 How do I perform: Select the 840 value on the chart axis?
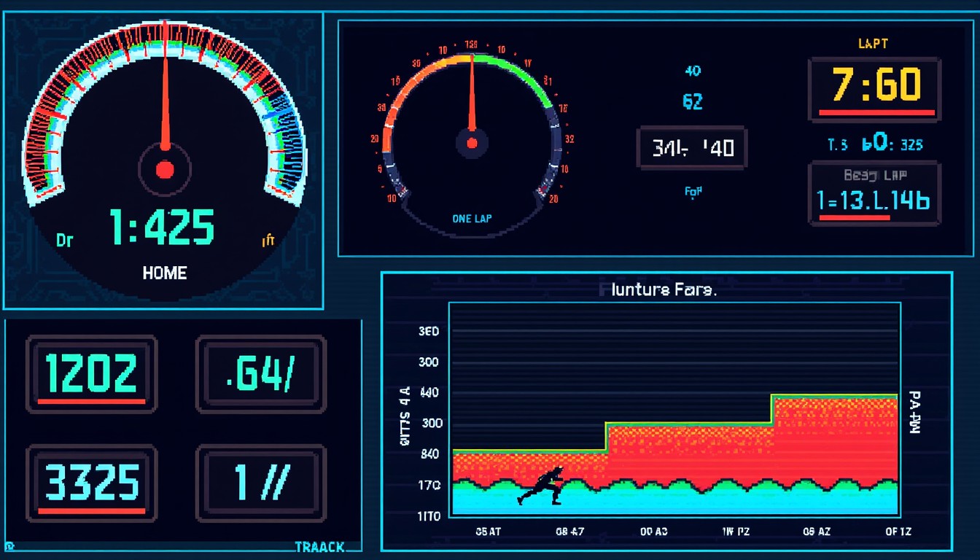coord(429,454)
